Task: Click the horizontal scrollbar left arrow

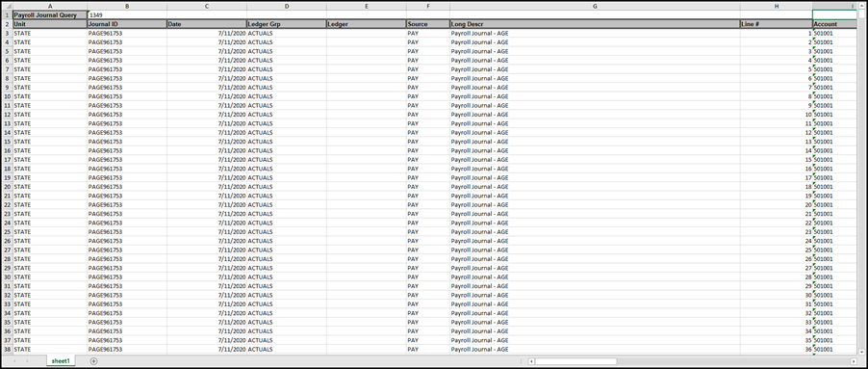Action: coord(531,361)
